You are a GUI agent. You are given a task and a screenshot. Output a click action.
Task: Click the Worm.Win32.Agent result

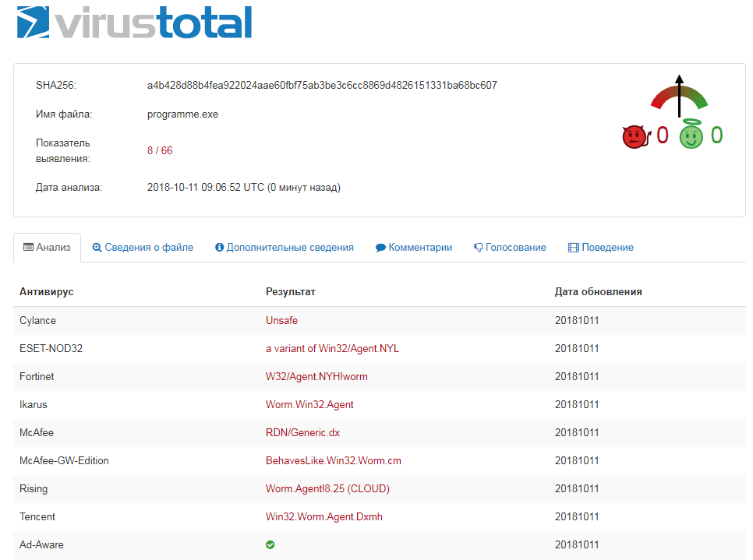tap(309, 404)
